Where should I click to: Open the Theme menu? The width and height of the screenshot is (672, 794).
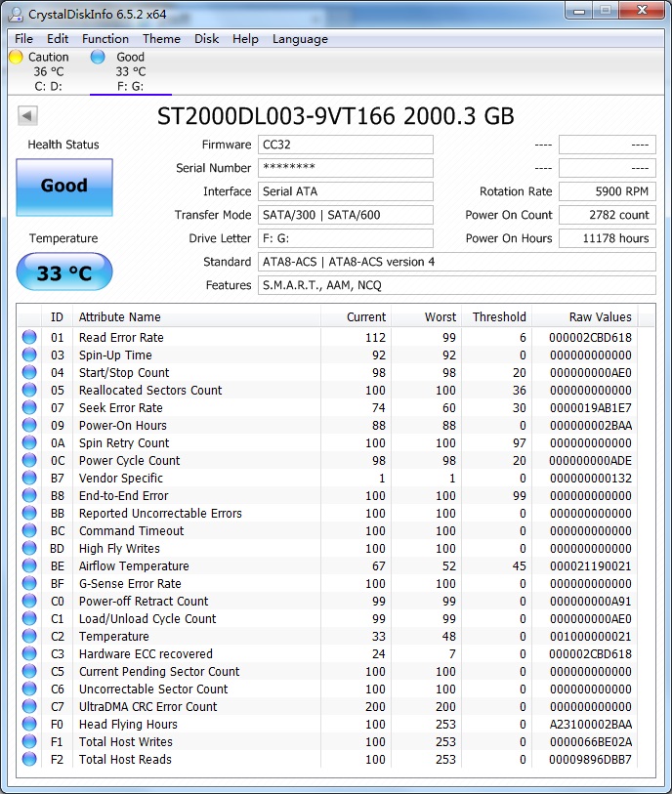[x=161, y=39]
